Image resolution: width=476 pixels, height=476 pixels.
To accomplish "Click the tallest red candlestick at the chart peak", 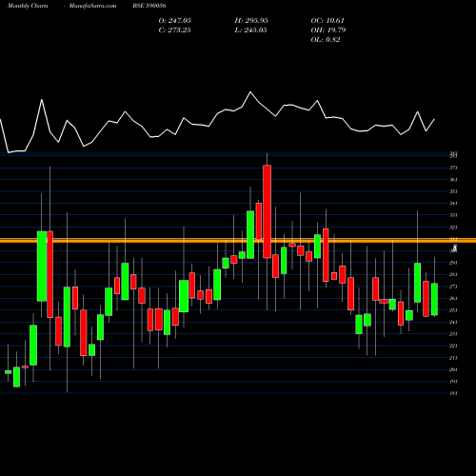I will tap(268, 211).
